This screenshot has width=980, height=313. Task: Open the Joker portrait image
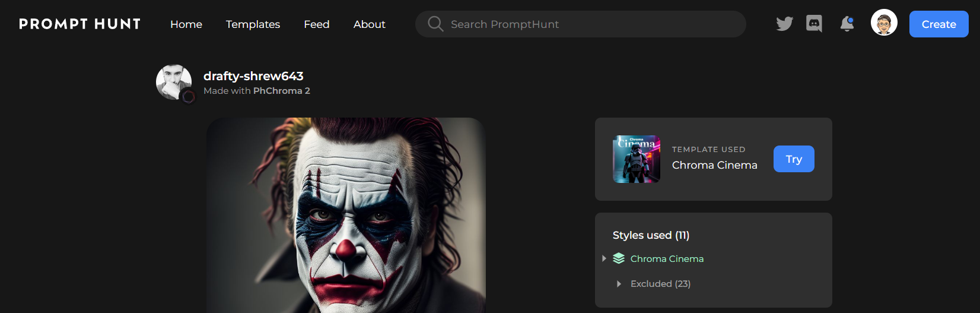tap(346, 215)
